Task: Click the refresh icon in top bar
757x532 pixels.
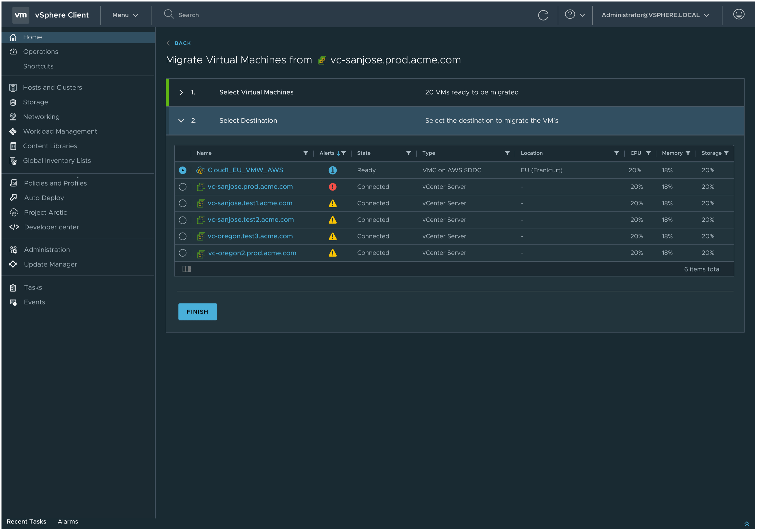Action: pyautogui.click(x=543, y=15)
